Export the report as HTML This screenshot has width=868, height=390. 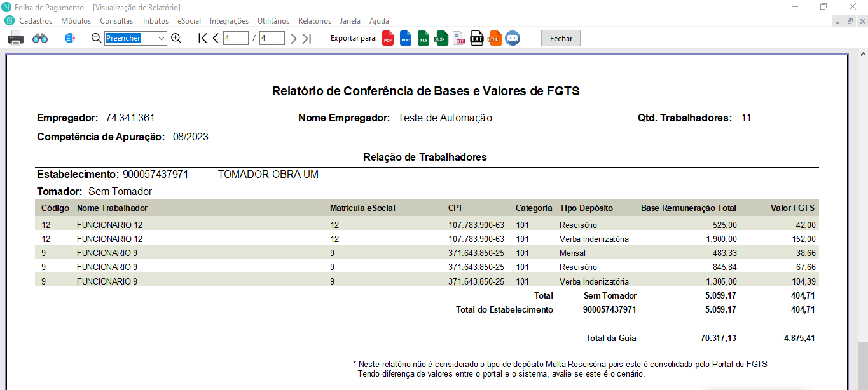coord(495,38)
